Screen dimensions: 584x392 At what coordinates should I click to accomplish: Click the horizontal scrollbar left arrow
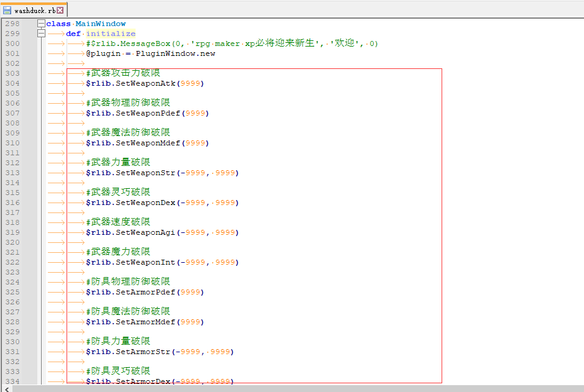6,389
